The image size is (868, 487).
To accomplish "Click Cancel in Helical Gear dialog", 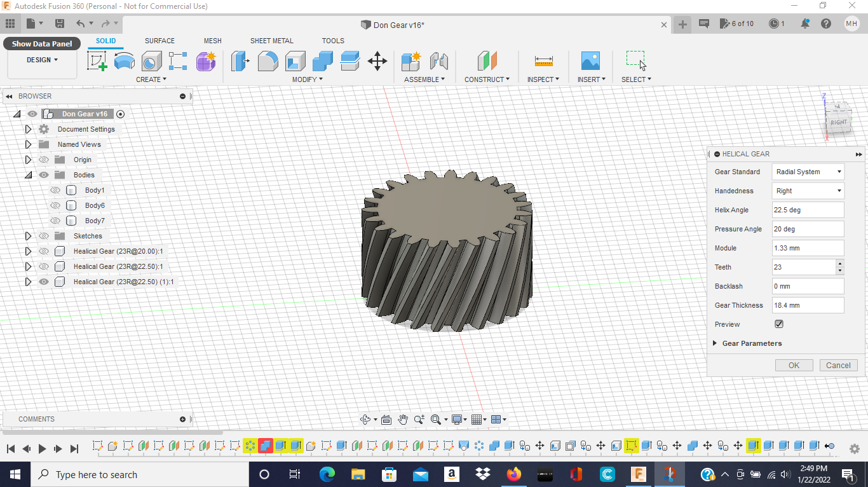I will pos(838,366).
